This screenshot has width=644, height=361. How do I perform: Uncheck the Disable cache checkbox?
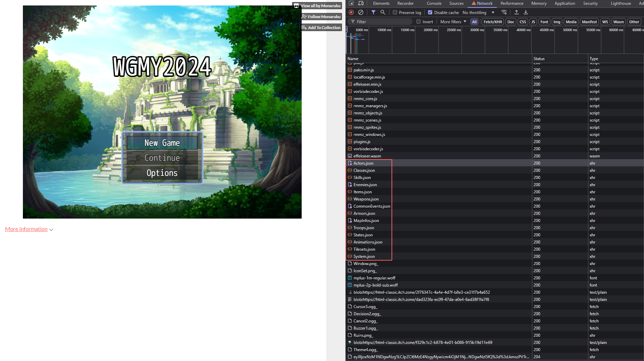[x=430, y=13]
